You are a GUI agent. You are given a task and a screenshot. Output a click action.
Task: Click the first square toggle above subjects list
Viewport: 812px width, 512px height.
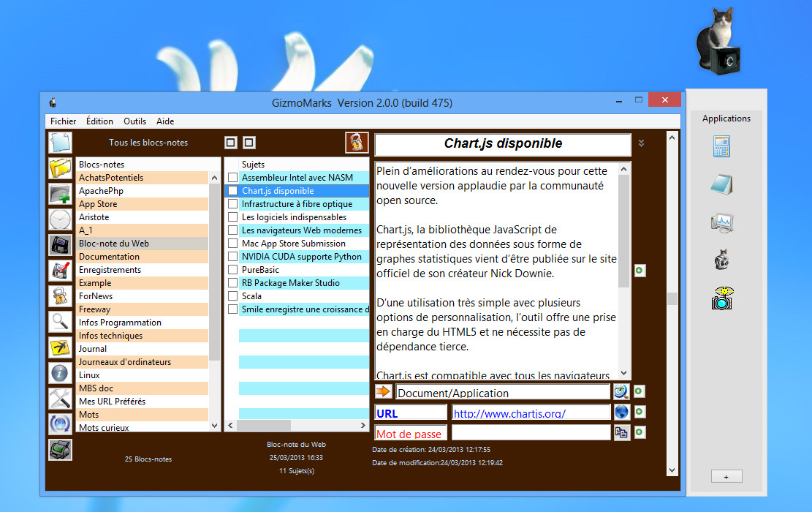coord(231,143)
